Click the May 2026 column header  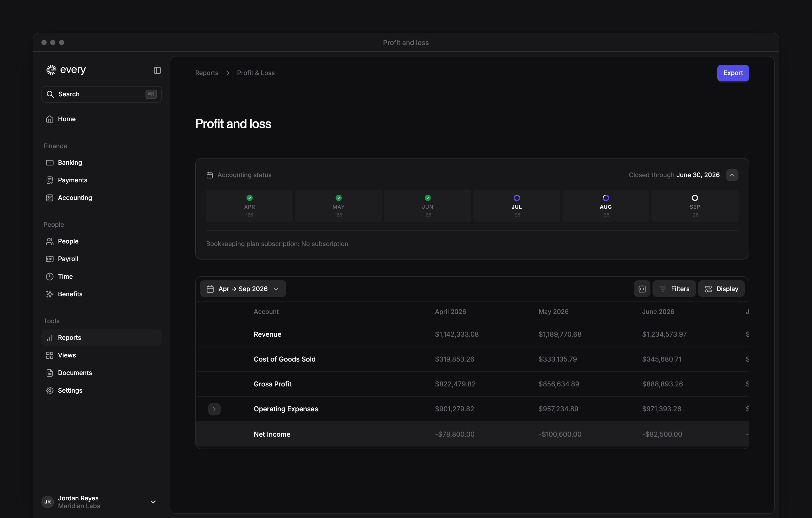(x=553, y=312)
